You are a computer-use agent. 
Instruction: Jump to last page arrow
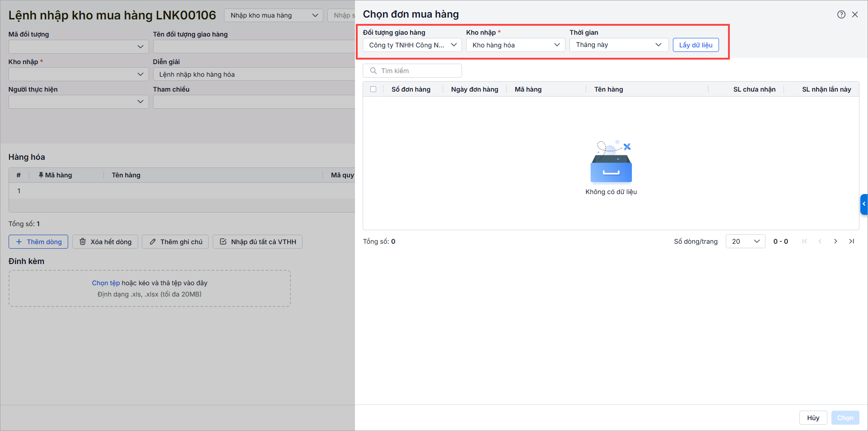[851, 241]
